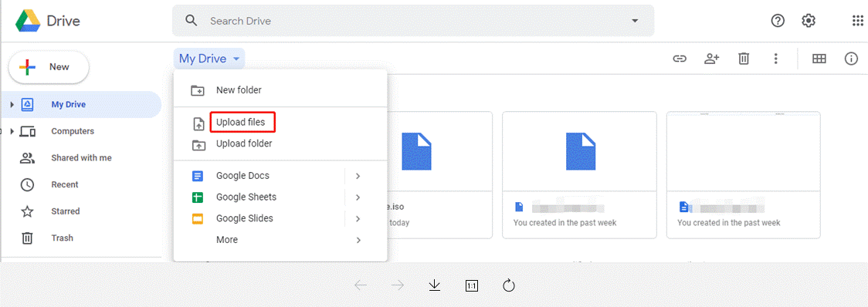This screenshot has height=307, width=868.
Task: Click the New folder icon in menu
Action: tap(198, 91)
